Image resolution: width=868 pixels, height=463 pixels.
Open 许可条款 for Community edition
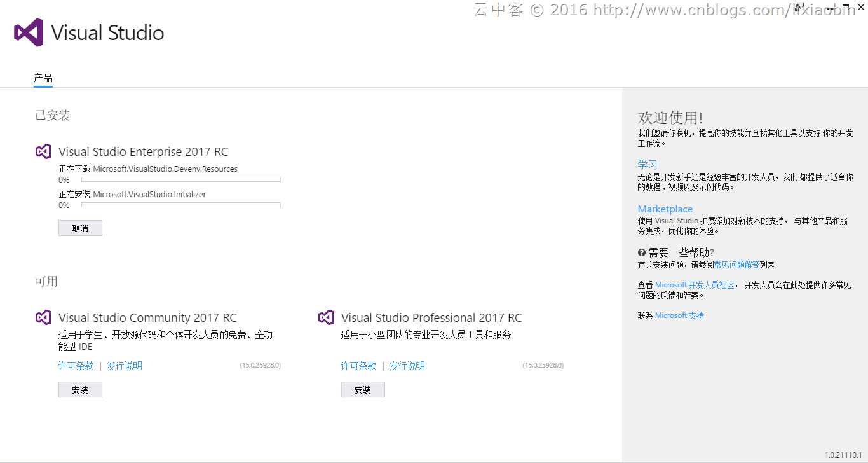76,366
